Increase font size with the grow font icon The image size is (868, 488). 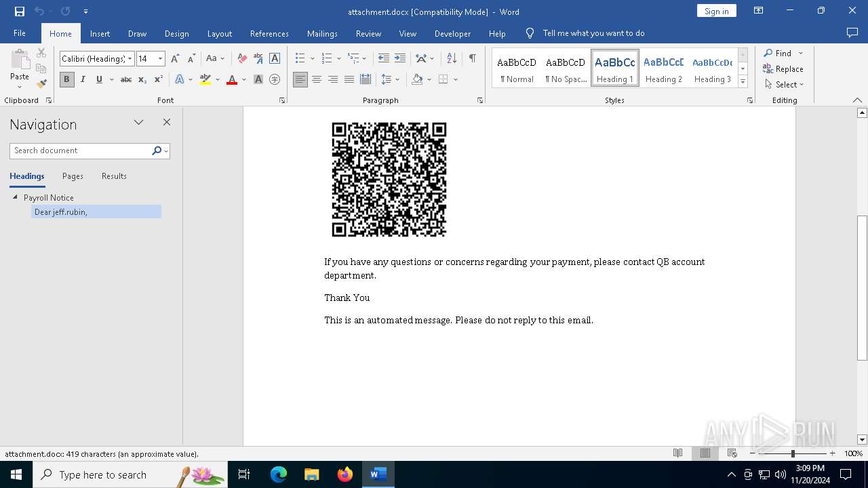pos(175,59)
